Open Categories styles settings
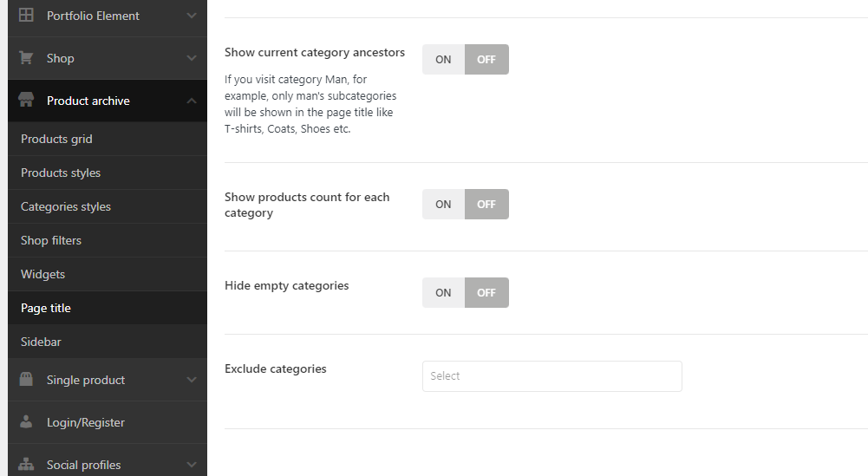Image resolution: width=868 pixels, height=476 pixels. pyautogui.click(x=66, y=206)
